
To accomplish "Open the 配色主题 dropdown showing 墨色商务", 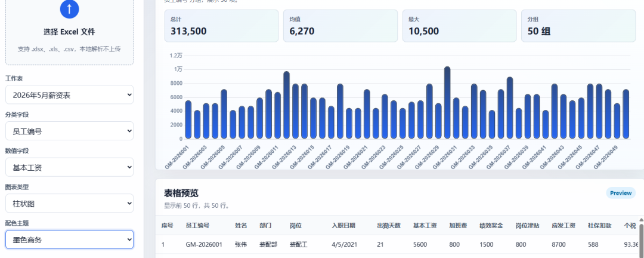I will pos(69,239).
